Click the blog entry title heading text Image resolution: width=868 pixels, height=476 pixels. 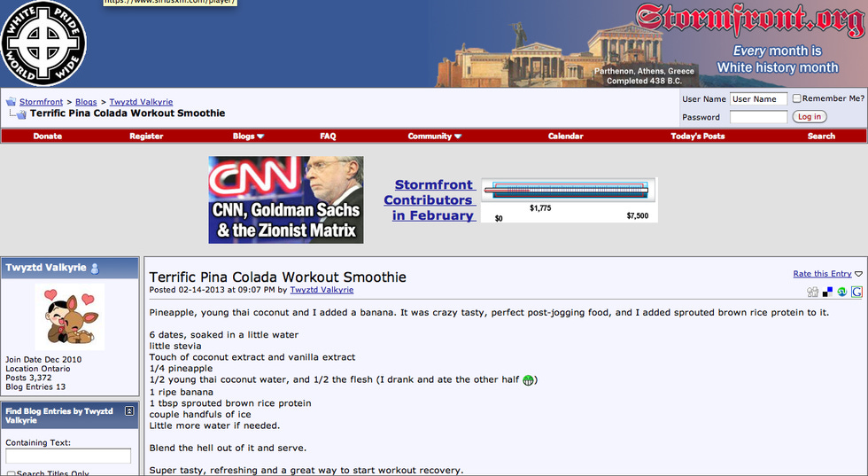point(277,277)
